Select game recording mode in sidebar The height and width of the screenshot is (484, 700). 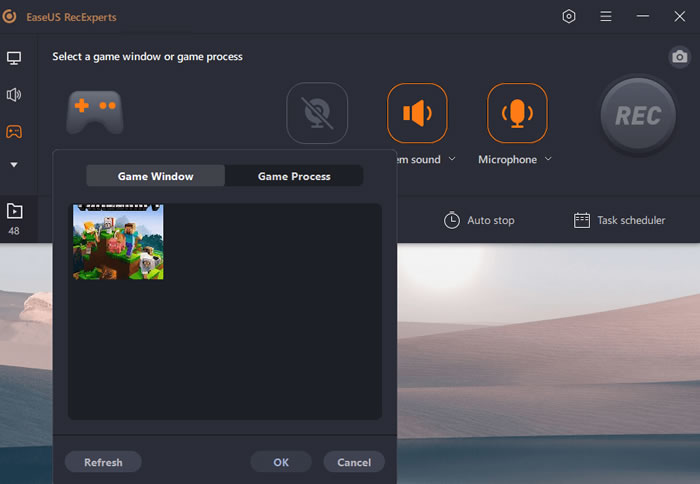point(14,132)
